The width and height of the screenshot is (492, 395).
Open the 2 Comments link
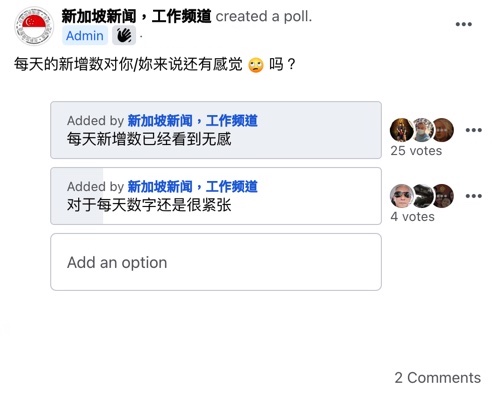[437, 378]
